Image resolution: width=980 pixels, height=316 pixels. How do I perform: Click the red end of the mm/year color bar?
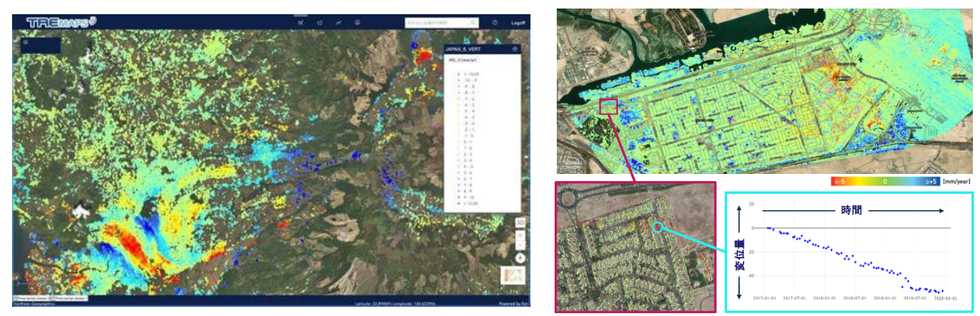[x=840, y=180]
